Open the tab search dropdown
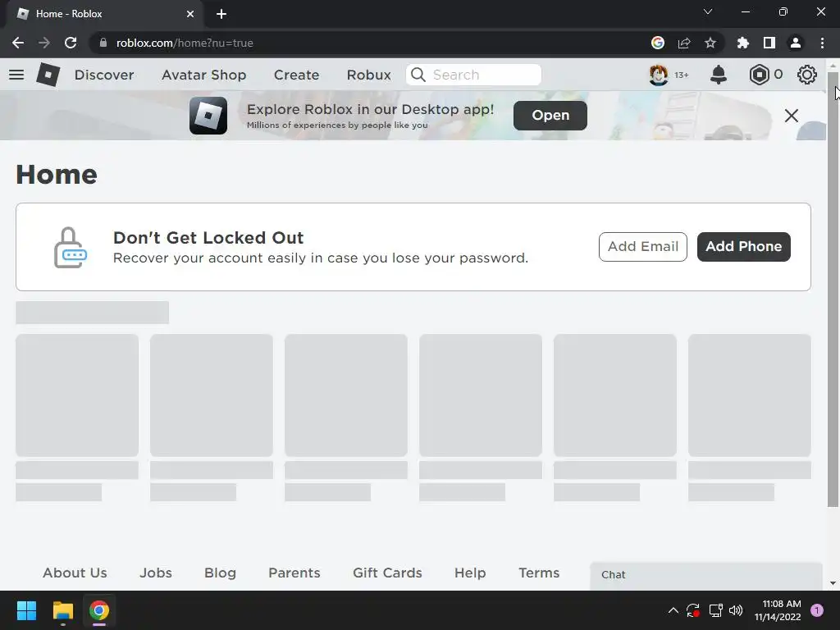Screen dimensions: 840x630 pos(708,11)
